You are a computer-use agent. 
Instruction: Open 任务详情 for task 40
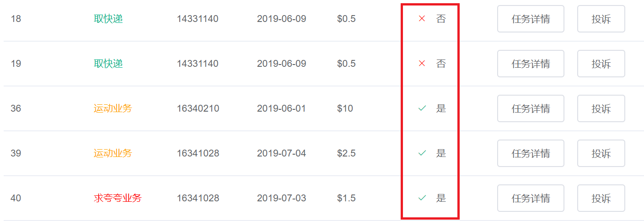[x=531, y=198]
